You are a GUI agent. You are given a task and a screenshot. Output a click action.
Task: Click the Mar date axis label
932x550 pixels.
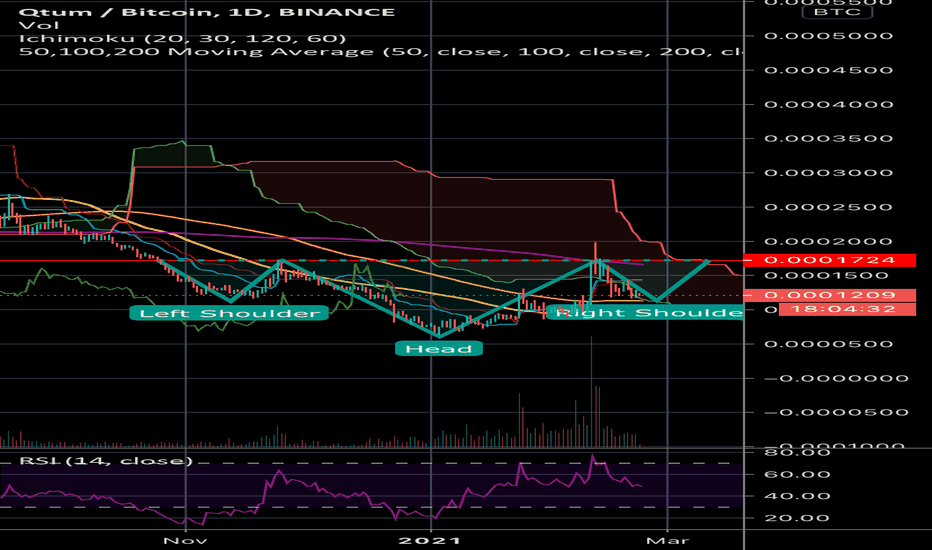(667, 540)
